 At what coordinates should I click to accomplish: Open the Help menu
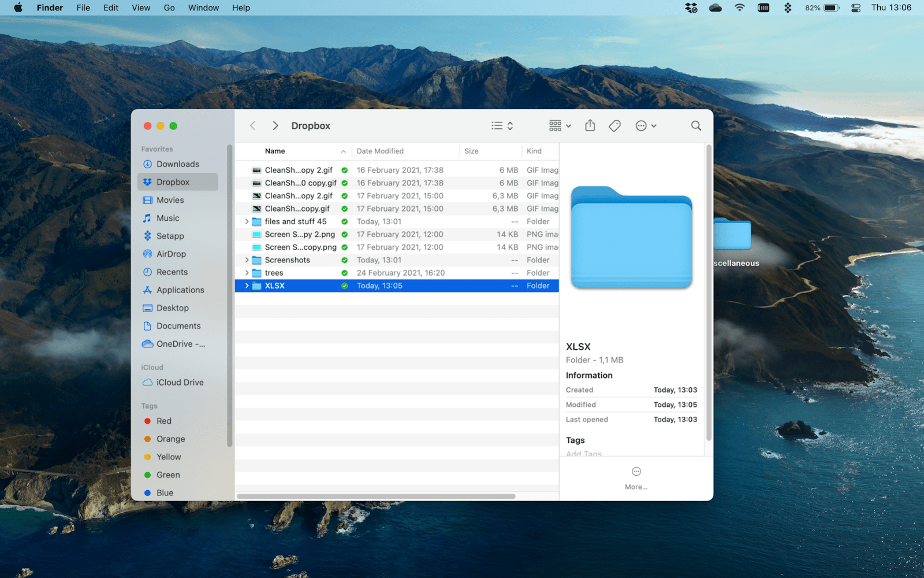coord(241,8)
